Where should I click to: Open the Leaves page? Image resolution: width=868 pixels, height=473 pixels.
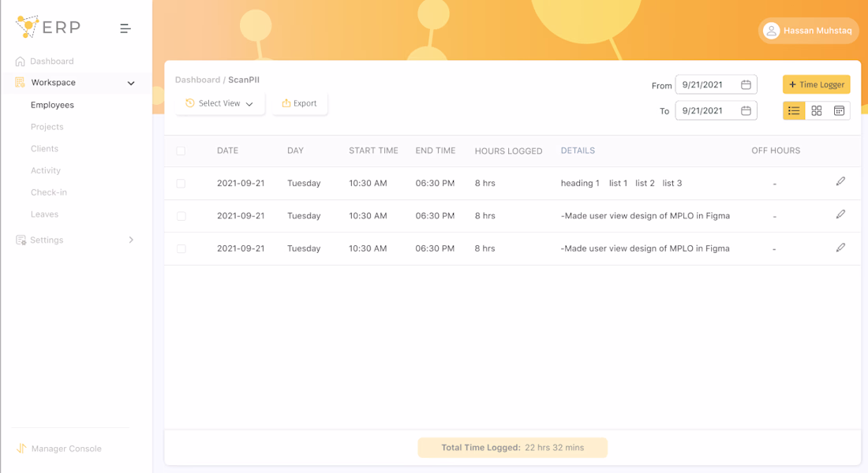click(44, 214)
